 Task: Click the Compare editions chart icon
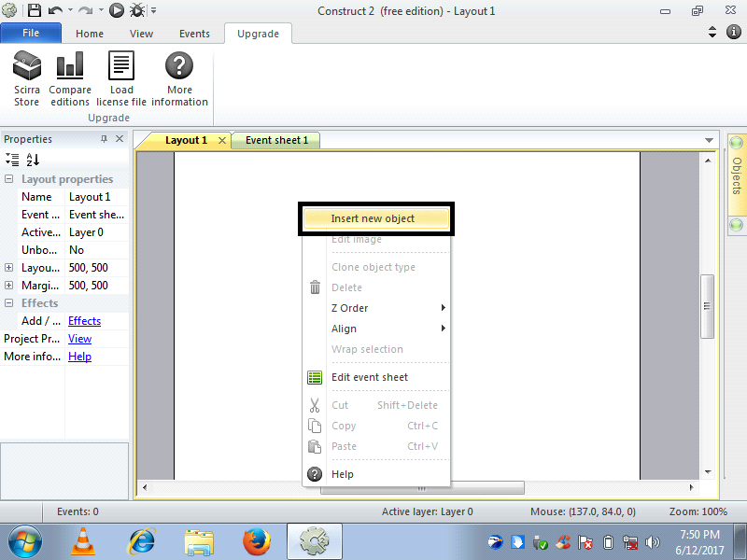pyautogui.click(x=70, y=65)
